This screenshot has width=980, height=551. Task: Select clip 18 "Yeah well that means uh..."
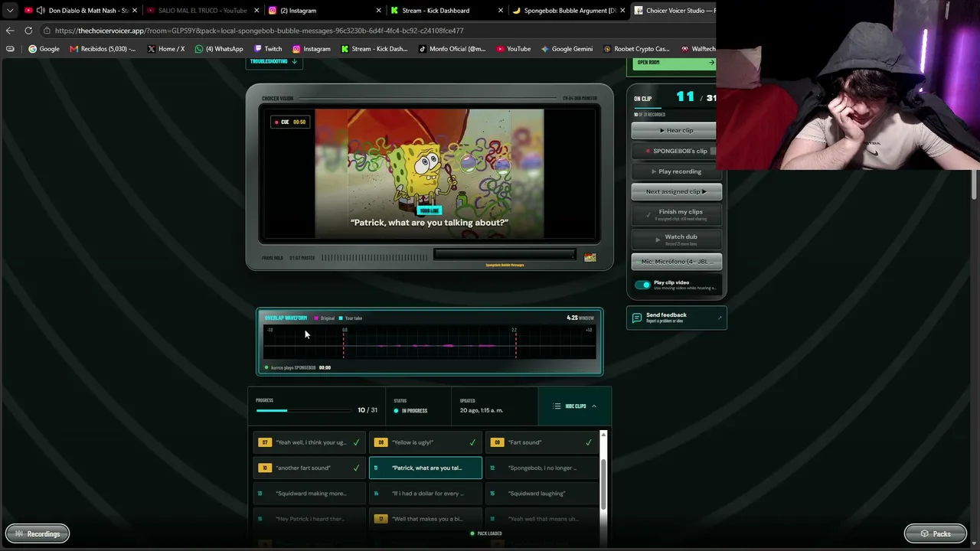click(542, 519)
